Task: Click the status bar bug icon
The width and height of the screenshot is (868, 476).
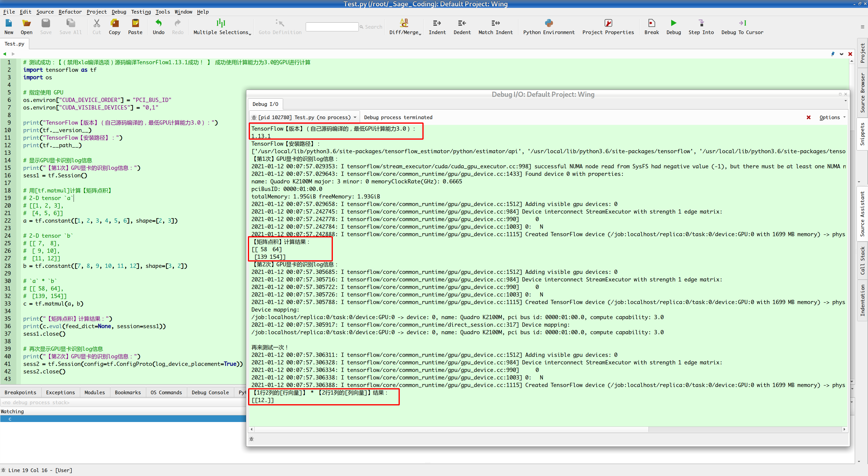Action: coord(3,470)
